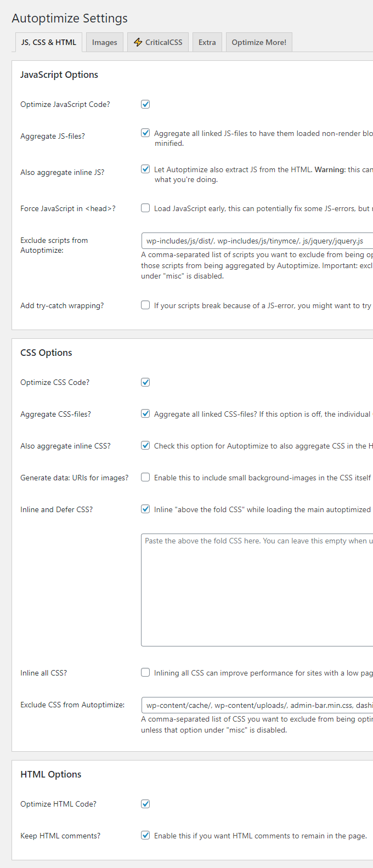Click the 'Generate data: URIs for images?' label
The image size is (373, 868).
[x=75, y=478]
